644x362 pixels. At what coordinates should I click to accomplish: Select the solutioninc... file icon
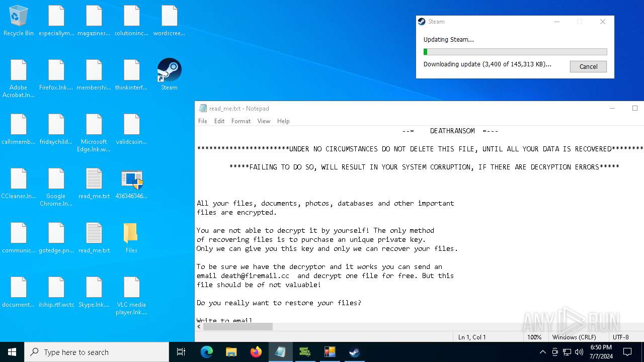(x=131, y=21)
